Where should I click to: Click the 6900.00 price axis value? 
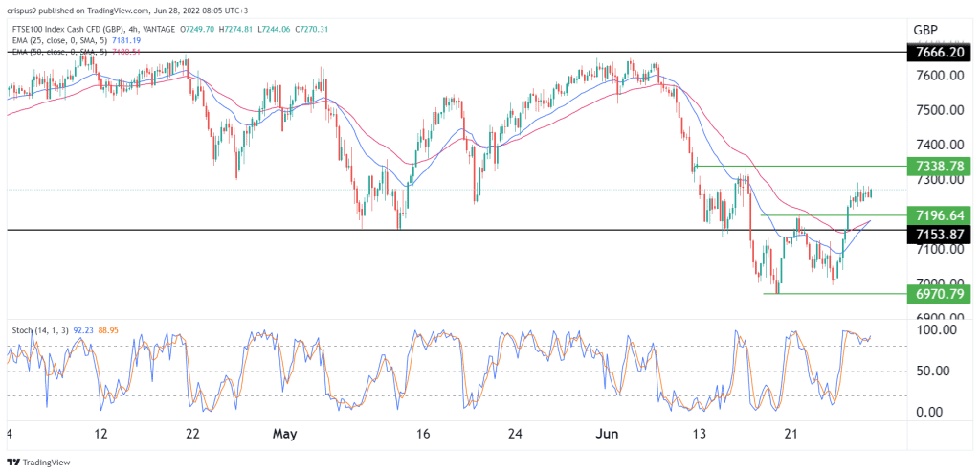[938, 317]
